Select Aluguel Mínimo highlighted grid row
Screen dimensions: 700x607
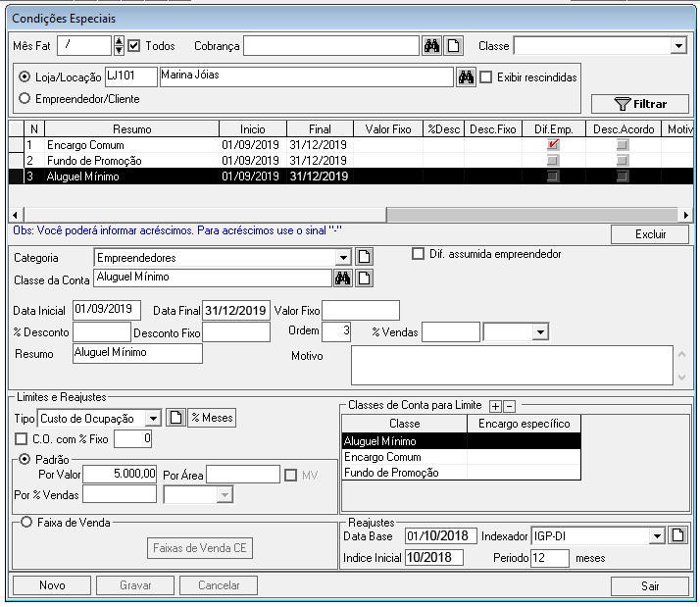[351, 176]
